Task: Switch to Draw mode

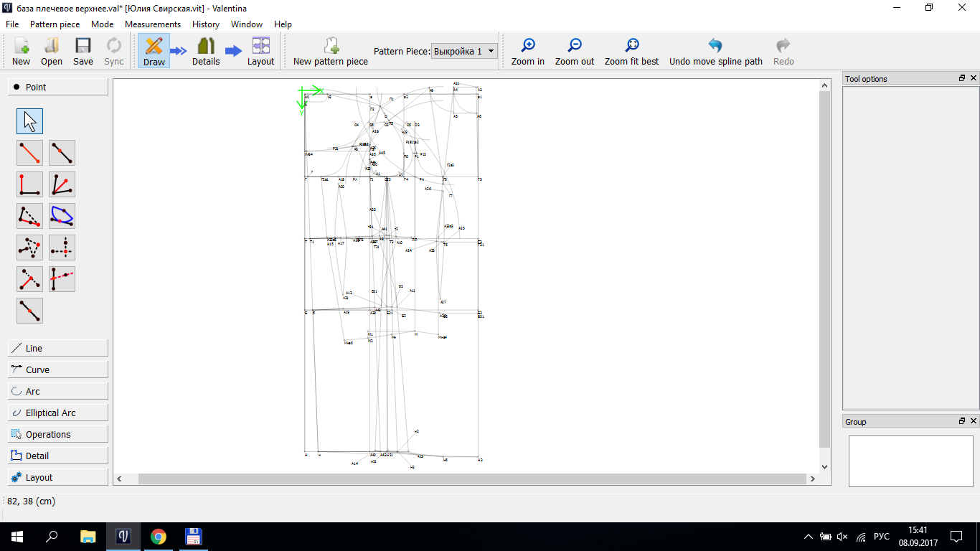Action: pyautogui.click(x=154, y=52)
